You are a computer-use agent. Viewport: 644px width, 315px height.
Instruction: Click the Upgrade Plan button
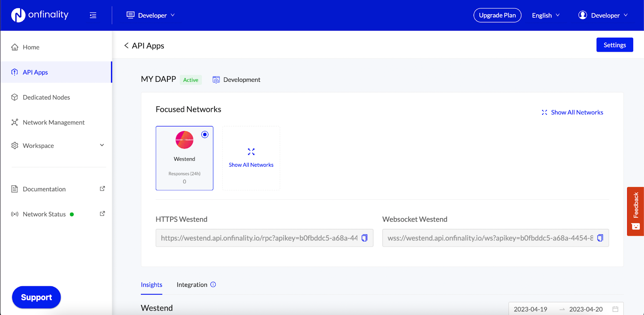(497, 15)
